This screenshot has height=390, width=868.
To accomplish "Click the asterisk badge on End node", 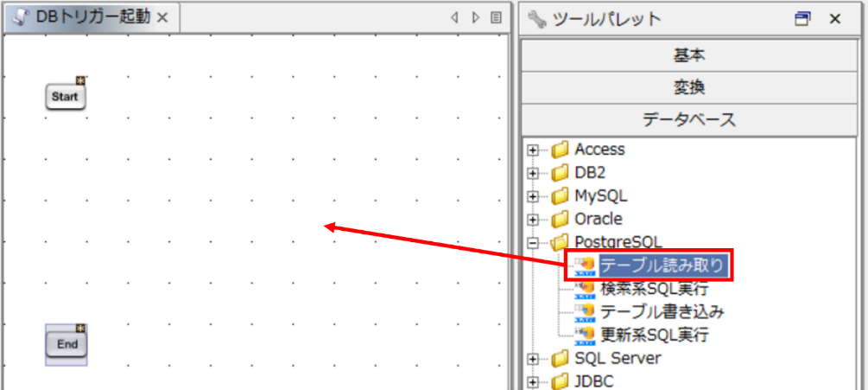I will pos(82,328).
